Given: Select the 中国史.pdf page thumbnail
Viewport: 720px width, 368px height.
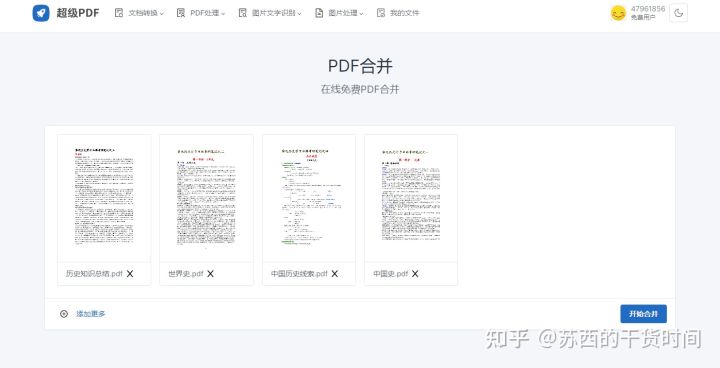Looking at the screenshot, I should pyautogui.click(x=411, y=198).
